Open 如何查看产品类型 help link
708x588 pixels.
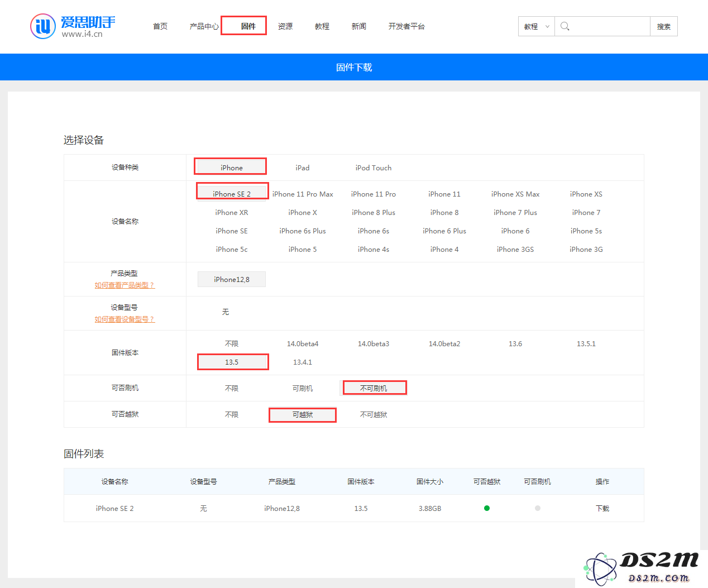[125, 285]
